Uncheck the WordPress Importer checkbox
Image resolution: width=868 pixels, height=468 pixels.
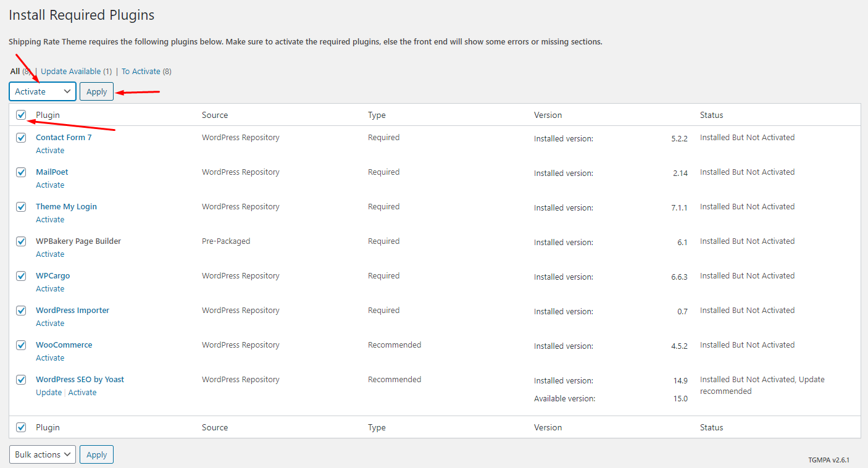[21, 311]
